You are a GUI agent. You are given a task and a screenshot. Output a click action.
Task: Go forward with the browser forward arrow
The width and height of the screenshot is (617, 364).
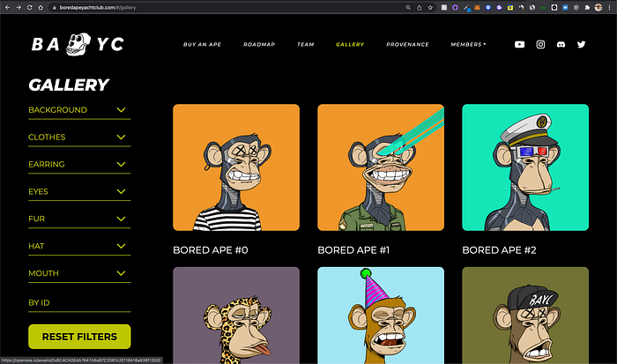19,7
